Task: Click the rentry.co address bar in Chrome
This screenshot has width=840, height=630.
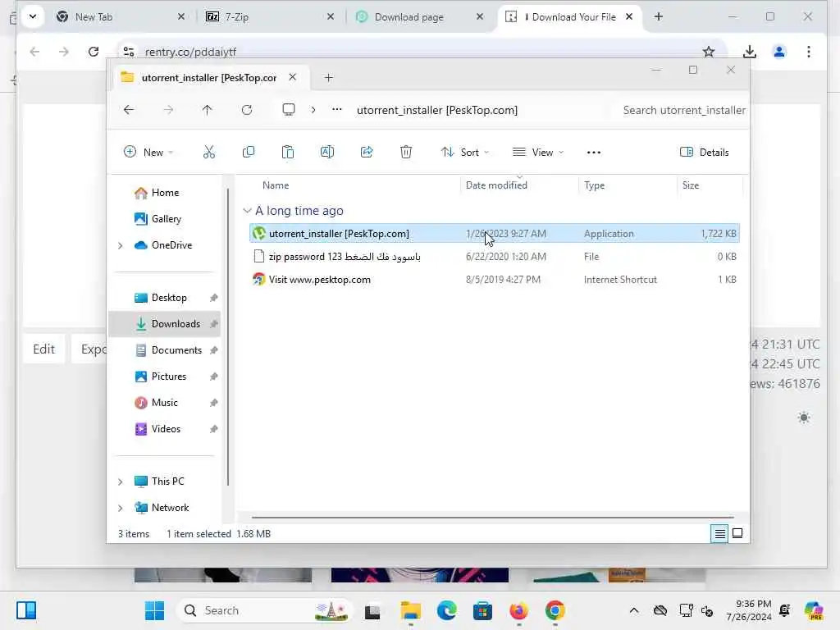Action: click(418, 52)
